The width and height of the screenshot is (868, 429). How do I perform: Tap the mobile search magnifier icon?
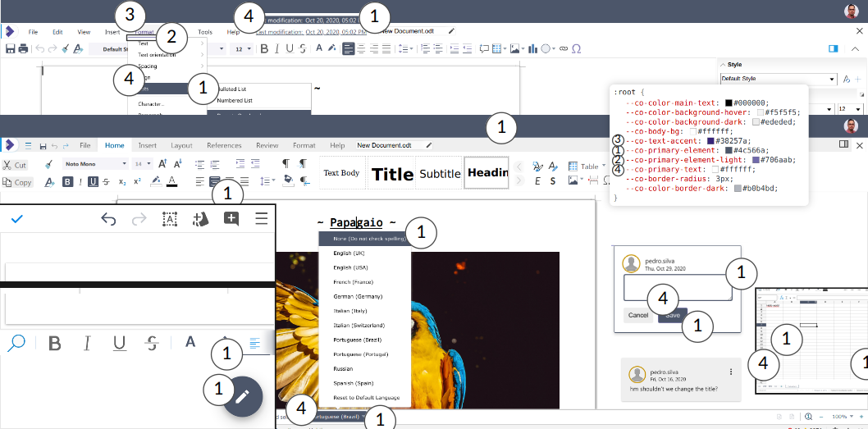16,343
